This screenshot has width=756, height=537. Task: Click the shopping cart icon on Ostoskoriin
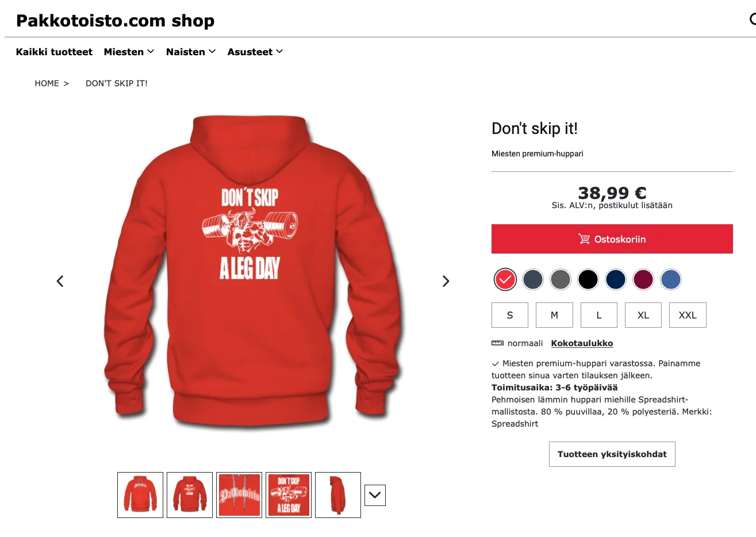[584, 239]
